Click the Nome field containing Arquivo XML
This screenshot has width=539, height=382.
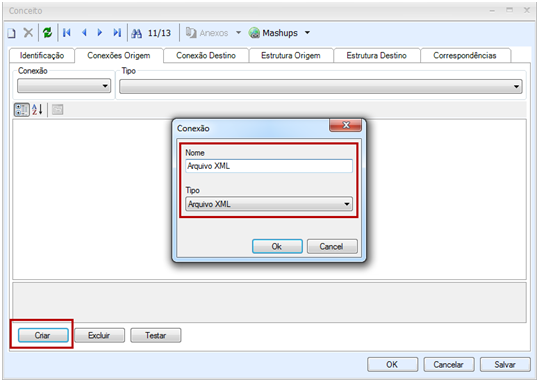click(x=269, y=166)
